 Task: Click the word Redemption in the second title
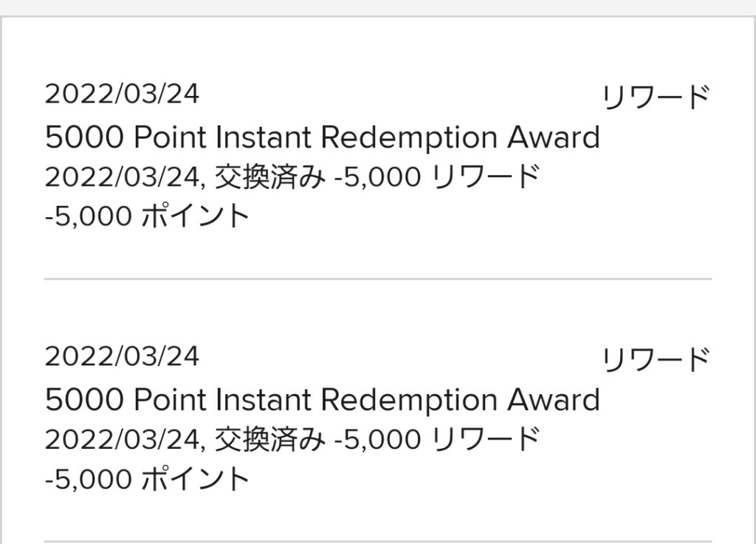click(409, 400)
